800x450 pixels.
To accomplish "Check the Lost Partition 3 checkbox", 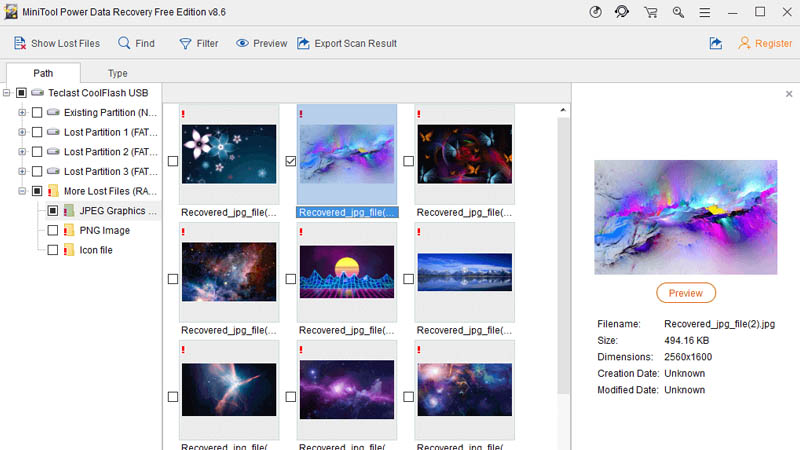I will click(37, 171).
